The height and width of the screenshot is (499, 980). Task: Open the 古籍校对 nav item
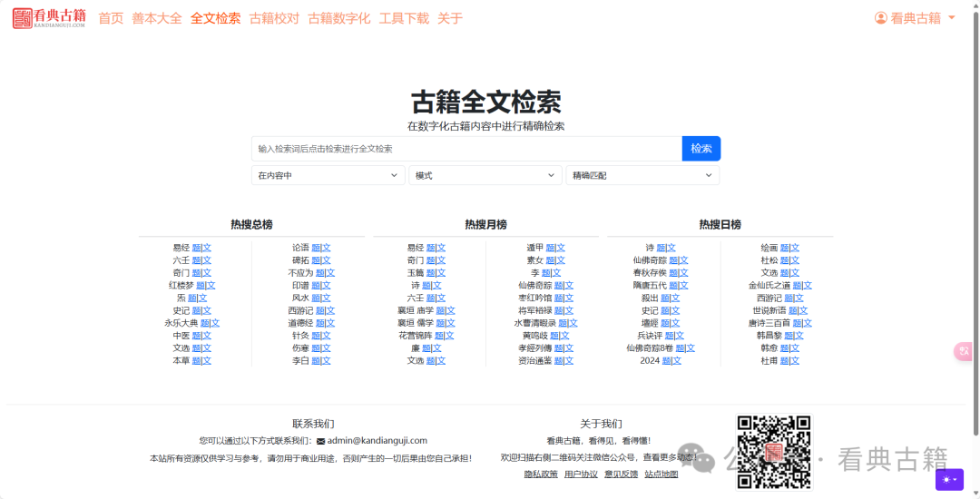(274, 18)
